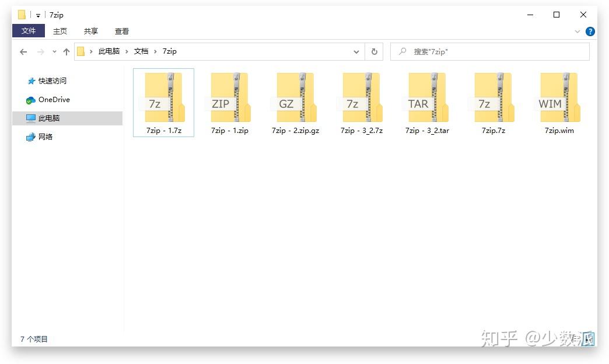Screen dimensions: 609x364
Task: Click the 7zip breadcrumb in the address bar
Action: (x=169, y=51)
